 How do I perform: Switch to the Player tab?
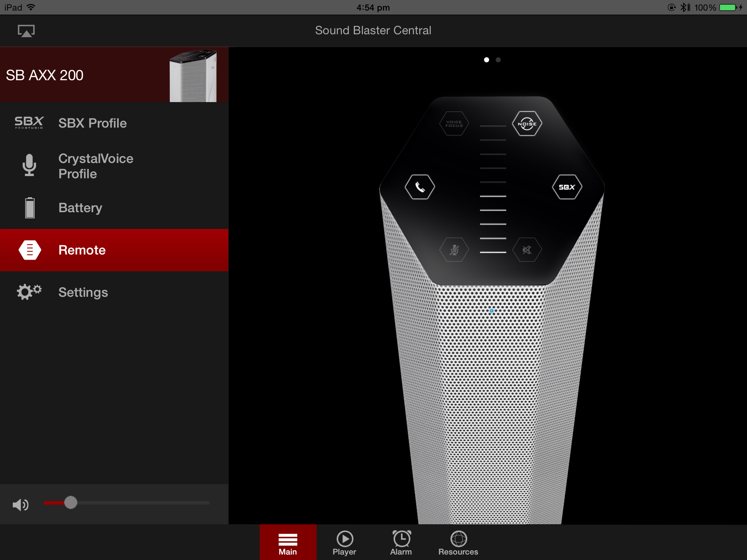[x=344, y=542]
